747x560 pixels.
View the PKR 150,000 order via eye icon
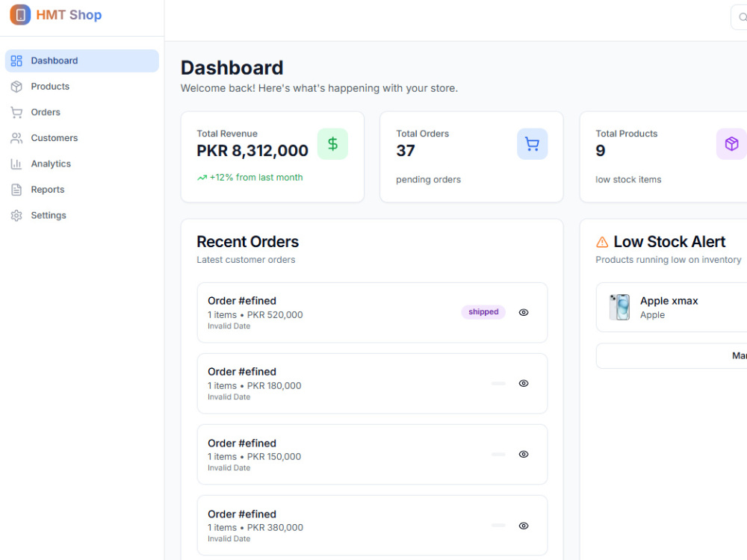tap(524, 454)
